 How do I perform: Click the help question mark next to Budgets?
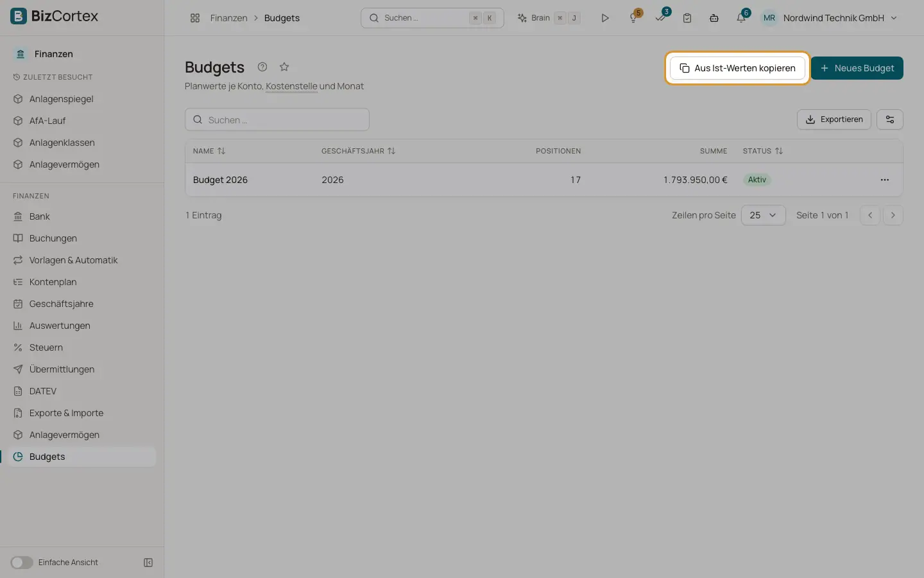click(x=262, y=67)
